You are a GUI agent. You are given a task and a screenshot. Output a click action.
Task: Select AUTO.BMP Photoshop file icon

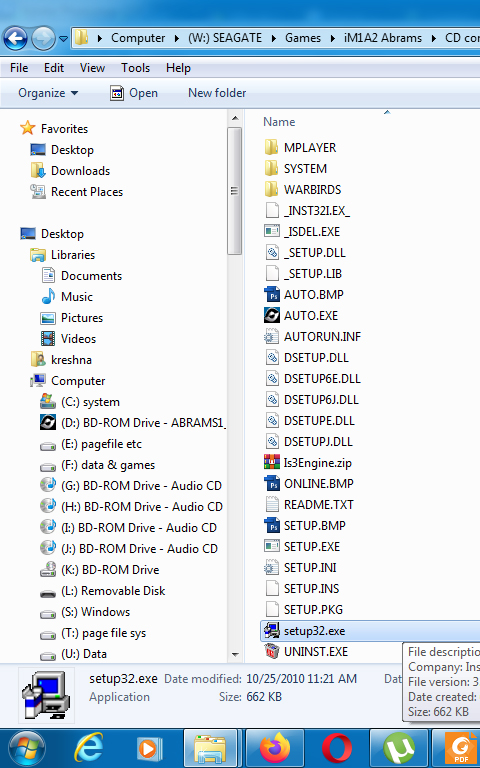[x=271, y=294]
